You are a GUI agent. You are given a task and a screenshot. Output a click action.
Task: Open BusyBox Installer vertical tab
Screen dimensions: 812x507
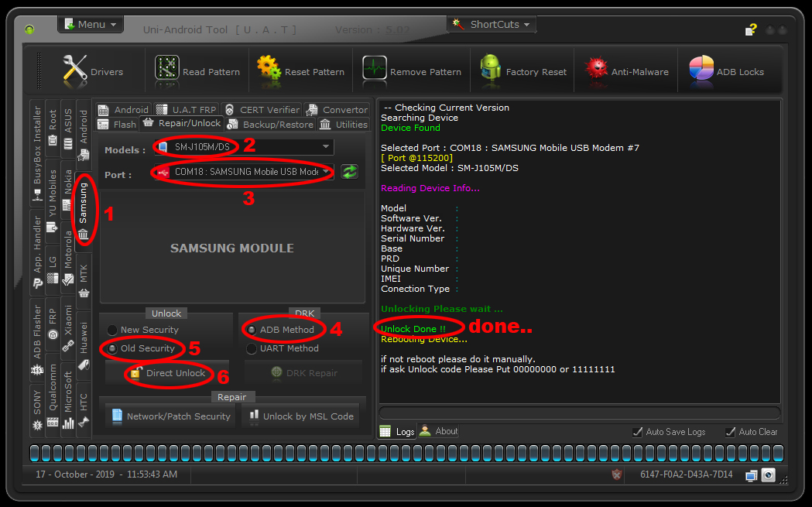tap(37, 153)
